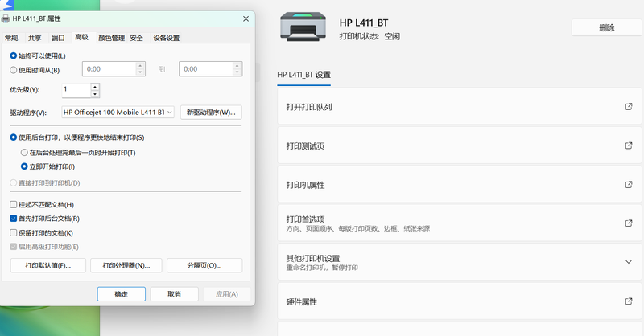
Task: Click the external-link icon for 硬件属性
Action: point(629,301)
